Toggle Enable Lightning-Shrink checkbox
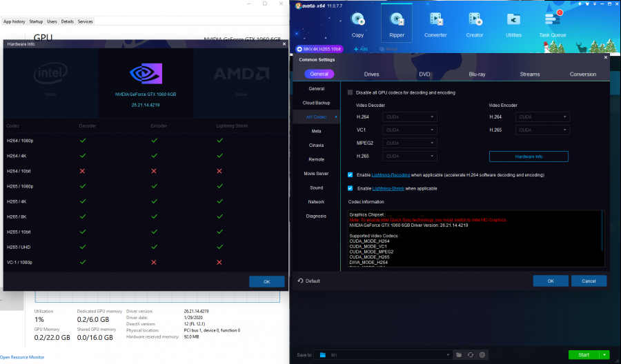 pyautogui.click(x=350, y=188)
